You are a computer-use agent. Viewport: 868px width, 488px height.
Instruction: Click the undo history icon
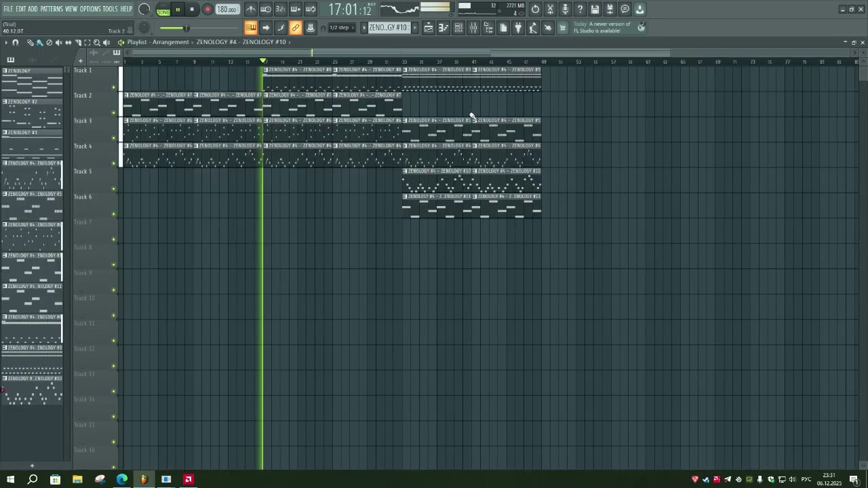coord(535,9)
